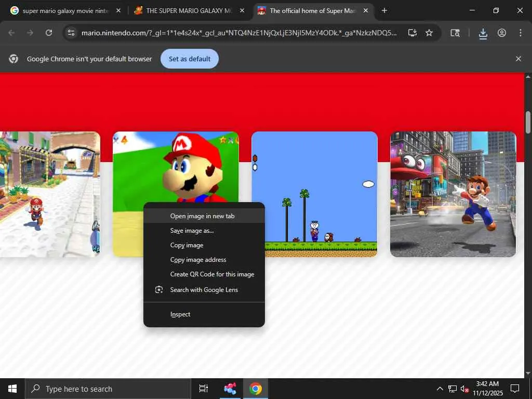532x399 pixels.
Task: Open the network icon in system tray
Action: tap(453, 389)
